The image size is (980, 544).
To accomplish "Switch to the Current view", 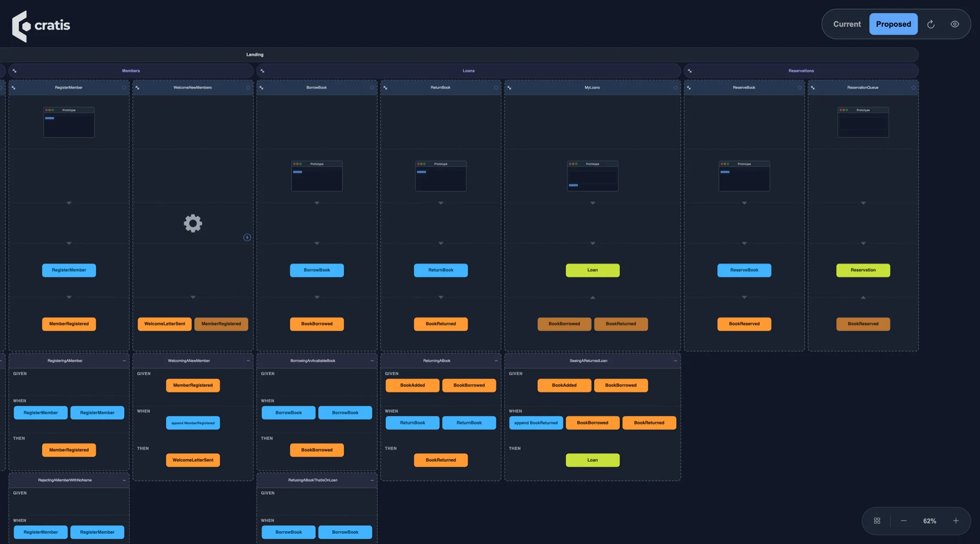I will point(847,24).
